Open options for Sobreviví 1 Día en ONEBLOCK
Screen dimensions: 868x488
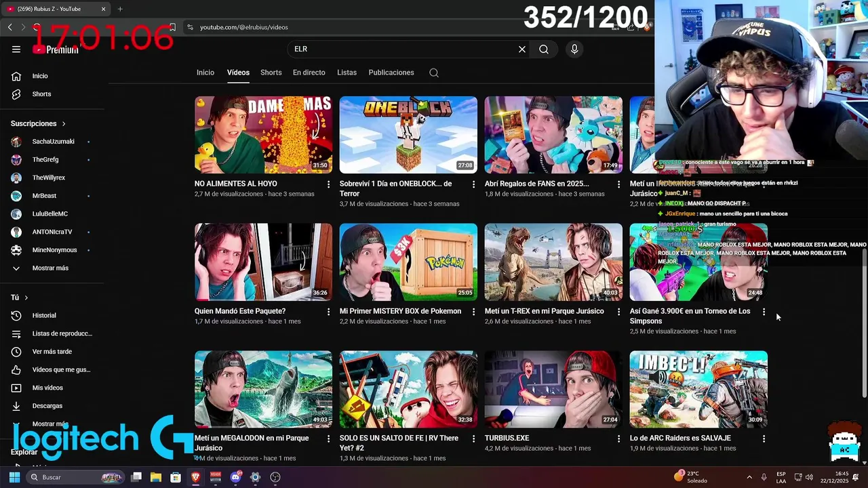tap(474, 184)
